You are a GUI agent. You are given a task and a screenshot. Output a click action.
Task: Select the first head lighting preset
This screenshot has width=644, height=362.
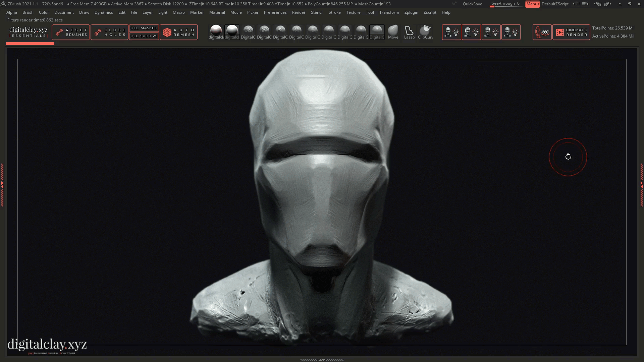[451, 32]
